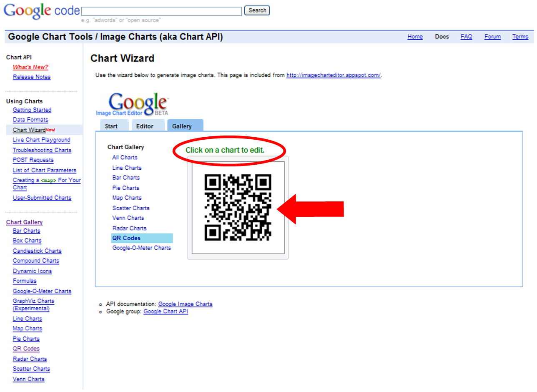Click the Search button

pyautogui.click(x=257, y=10)
